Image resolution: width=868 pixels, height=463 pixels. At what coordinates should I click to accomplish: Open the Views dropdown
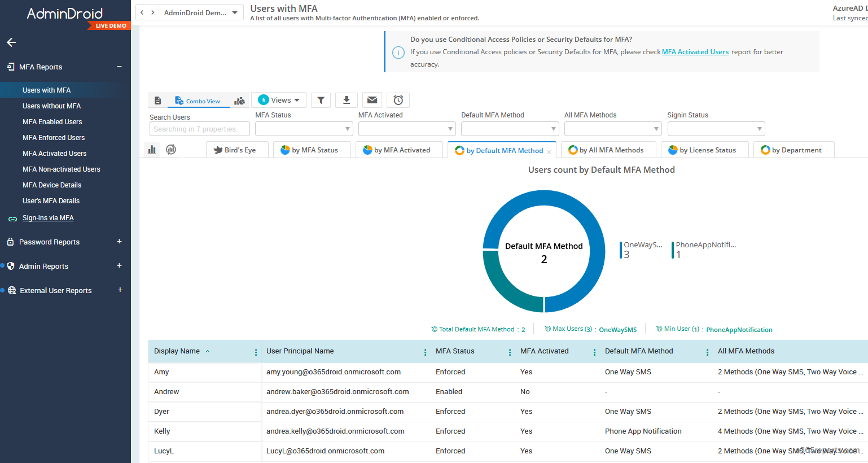(x=279, y=100)
